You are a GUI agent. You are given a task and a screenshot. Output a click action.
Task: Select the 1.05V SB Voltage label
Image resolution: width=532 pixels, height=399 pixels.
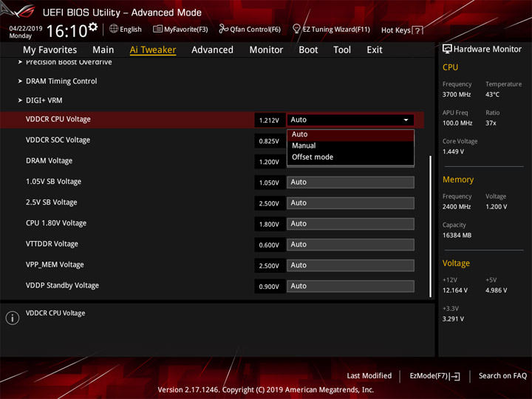click(54, 182)
